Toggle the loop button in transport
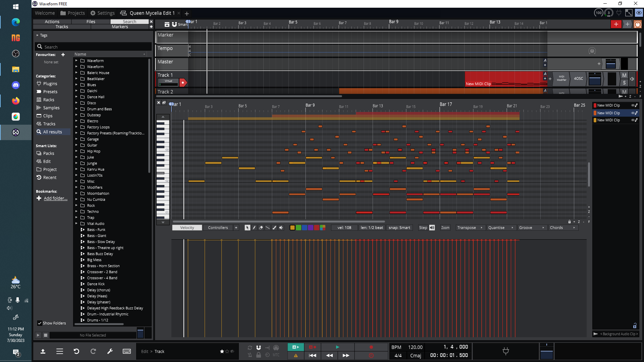This screenshot has width=644, height=362. point(250,348)
